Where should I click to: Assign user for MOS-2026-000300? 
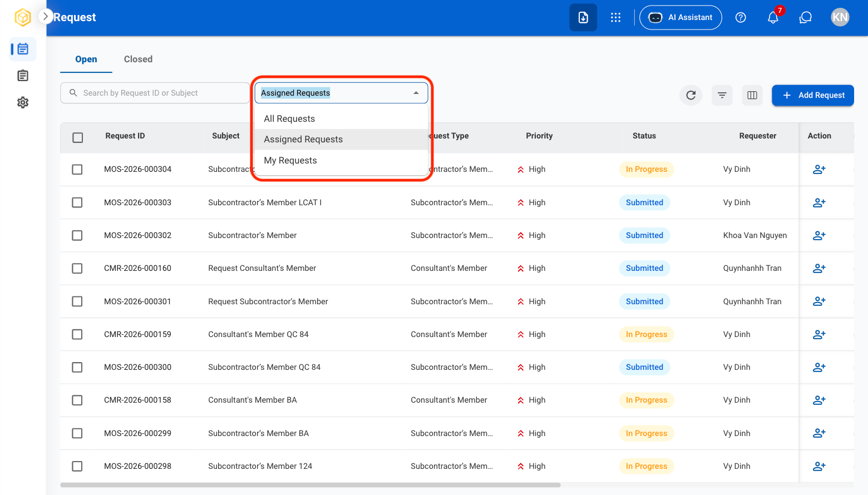coord(819,367)
